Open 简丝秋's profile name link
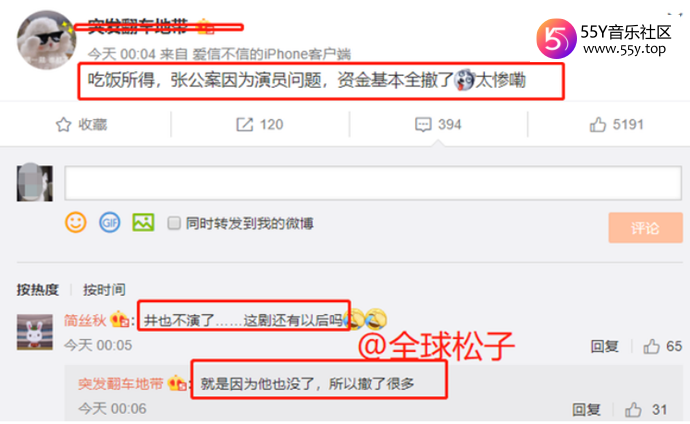Viewport: 690px width, 424px height. pos(85,320)
